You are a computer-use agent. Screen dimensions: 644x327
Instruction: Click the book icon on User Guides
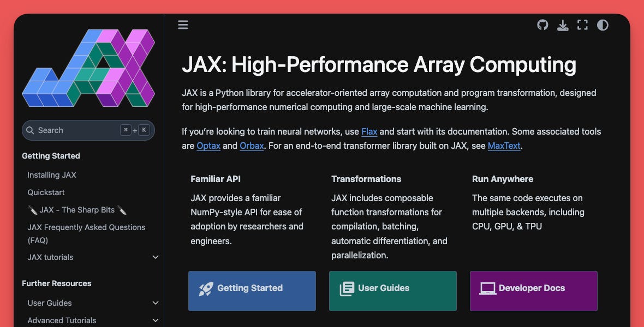click(x=347, y=288)
